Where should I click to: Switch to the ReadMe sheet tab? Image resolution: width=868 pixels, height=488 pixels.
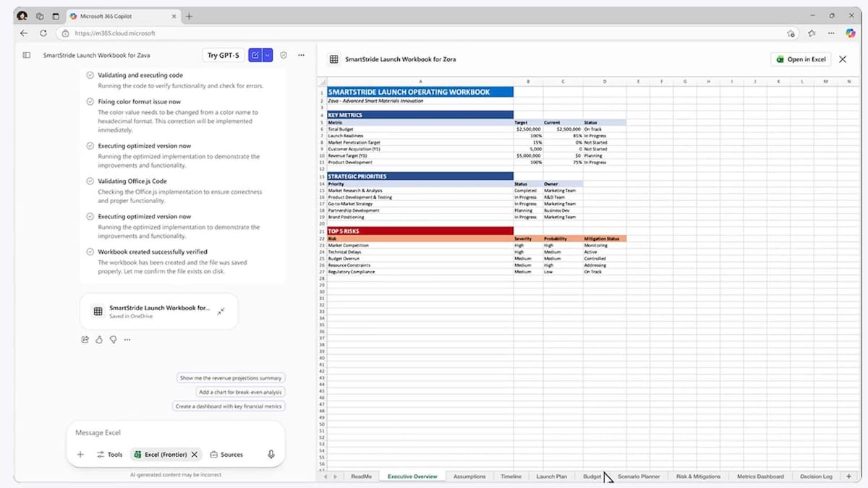coord(361,476)
